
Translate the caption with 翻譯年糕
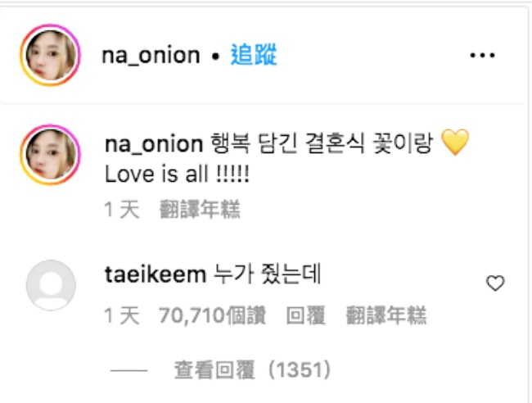(200, 209)
